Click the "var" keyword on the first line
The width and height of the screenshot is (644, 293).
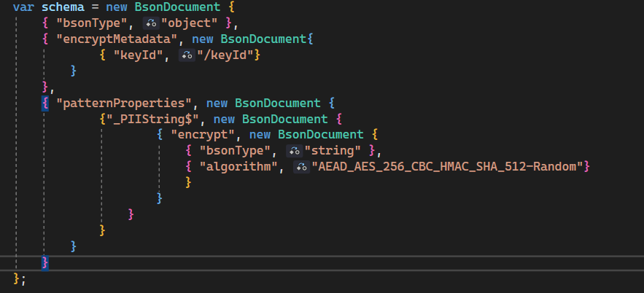pos(22,7)
